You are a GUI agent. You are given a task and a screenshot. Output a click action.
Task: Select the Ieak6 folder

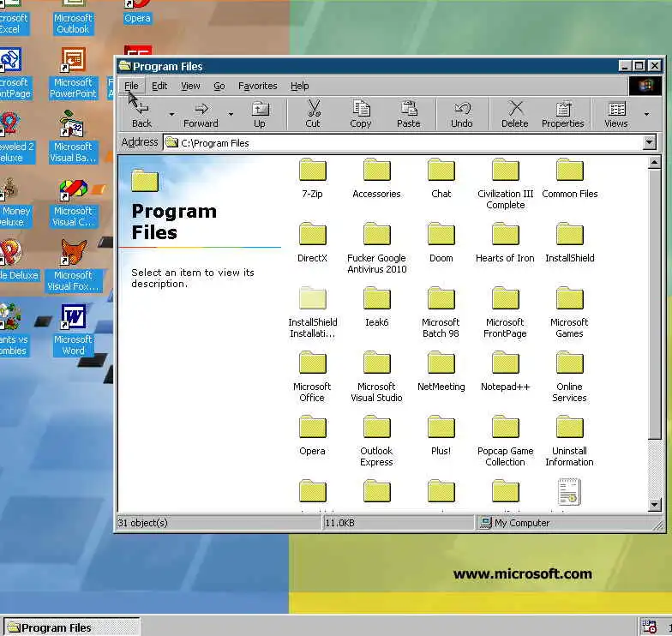click(x=377, y=307)
